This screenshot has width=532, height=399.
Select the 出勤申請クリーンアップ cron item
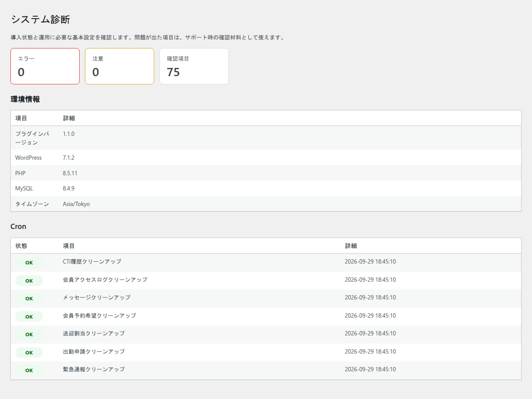tap(94, 352)
